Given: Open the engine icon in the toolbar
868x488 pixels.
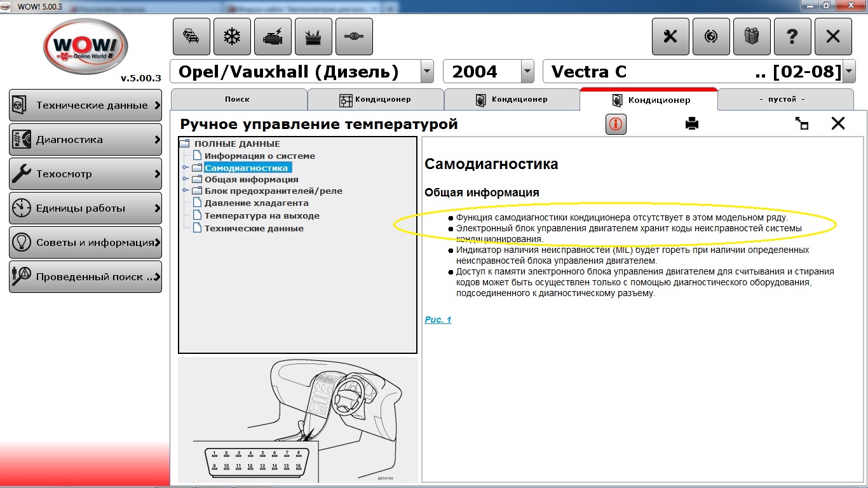Looking at the screenshot, I should (273, 36).
